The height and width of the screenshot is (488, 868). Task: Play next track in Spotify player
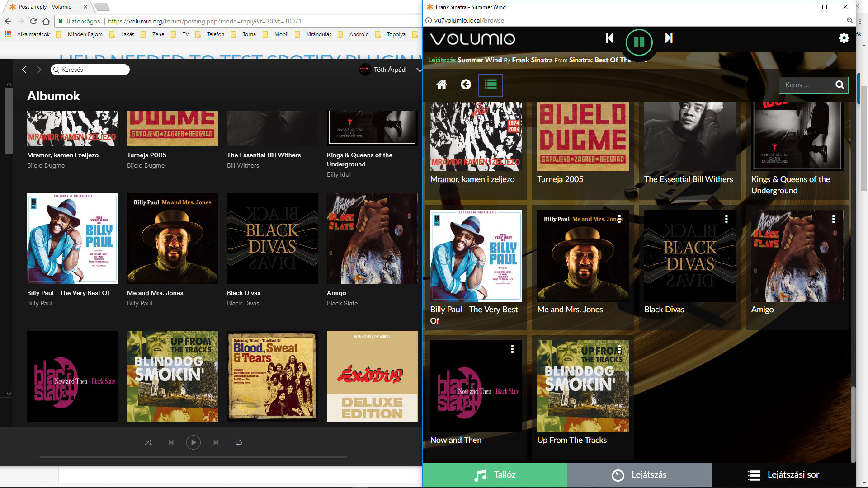pyautogui.click(x=216, y=442)
